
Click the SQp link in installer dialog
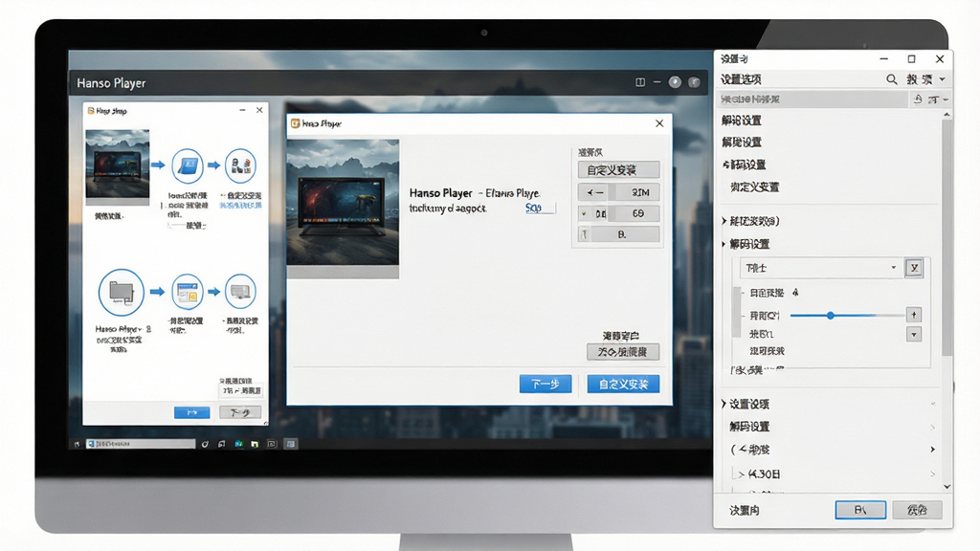coord(533,208)
